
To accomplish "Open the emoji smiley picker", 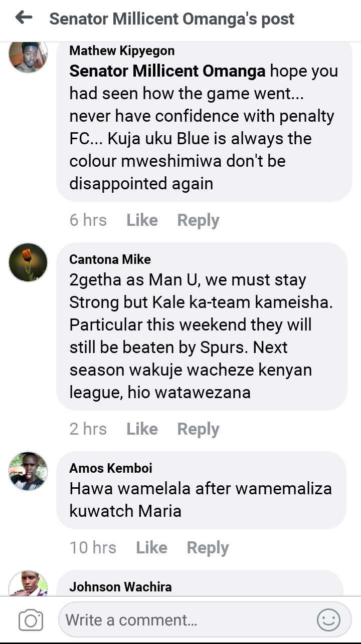I will click(328, 620).
